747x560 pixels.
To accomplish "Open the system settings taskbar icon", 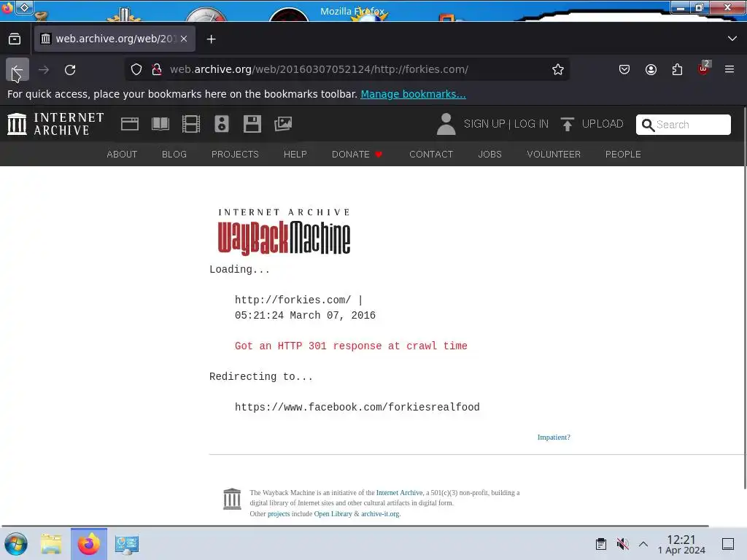I will [x=127, y=544].
